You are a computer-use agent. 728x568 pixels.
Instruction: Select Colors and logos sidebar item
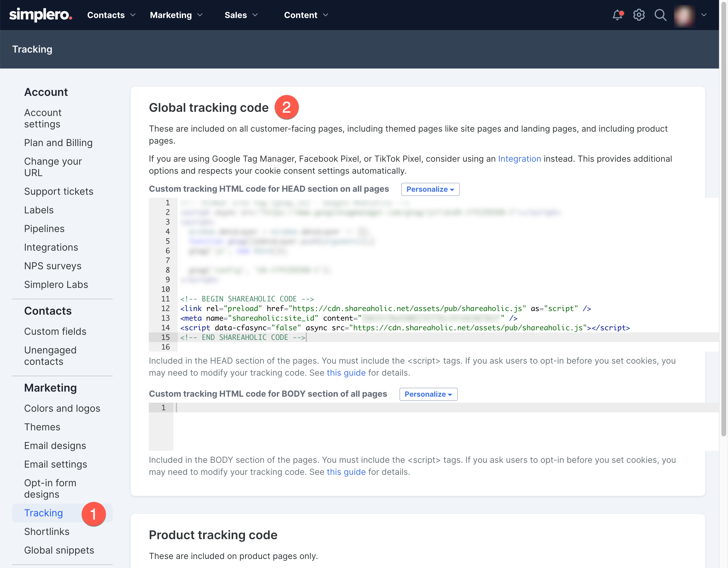tap(62, 408)
